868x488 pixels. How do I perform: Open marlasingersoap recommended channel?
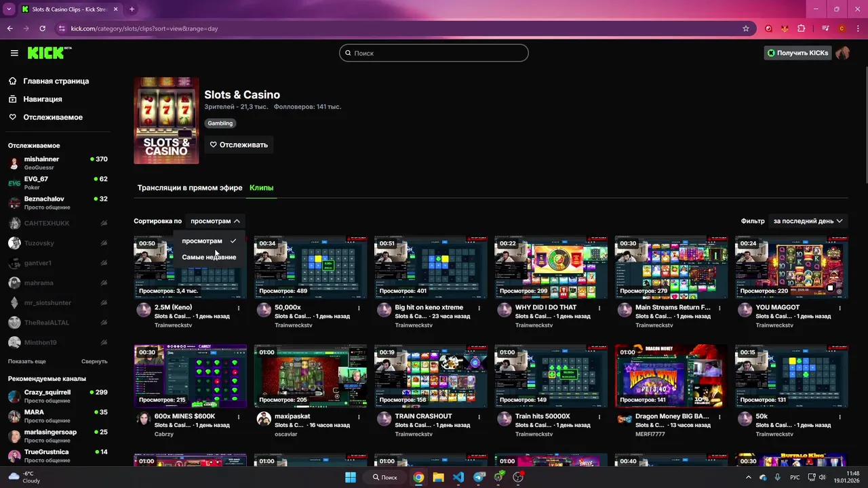58,436
